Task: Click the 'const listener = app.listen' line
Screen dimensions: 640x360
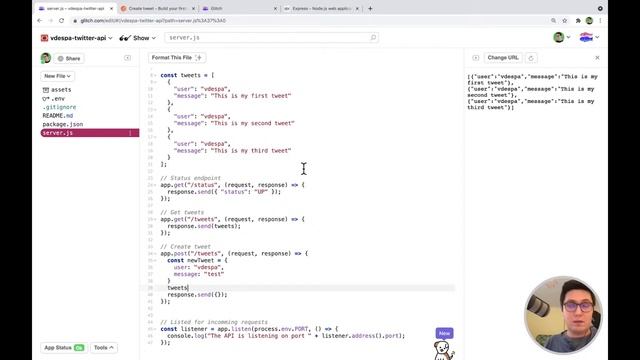Action: [x=249, y=329]
